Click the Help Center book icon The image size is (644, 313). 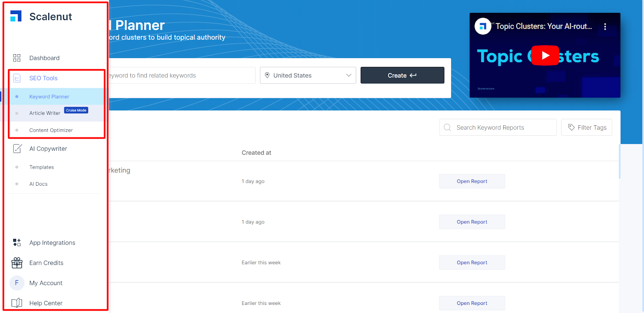(17, 303)
